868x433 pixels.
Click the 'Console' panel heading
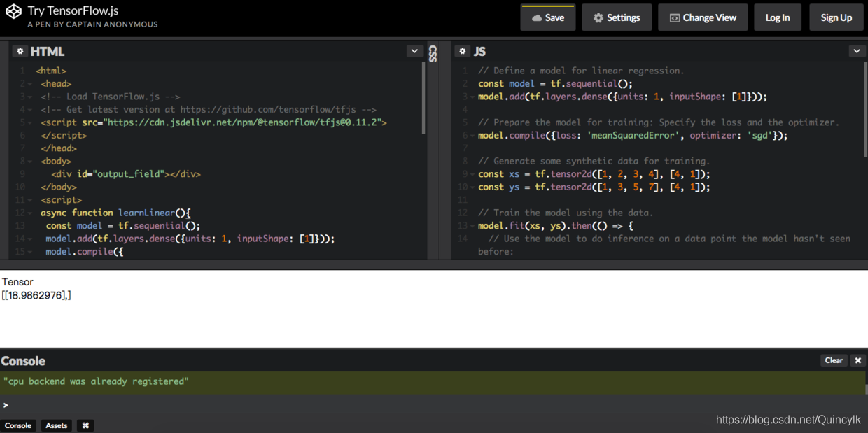click(23, 361)
